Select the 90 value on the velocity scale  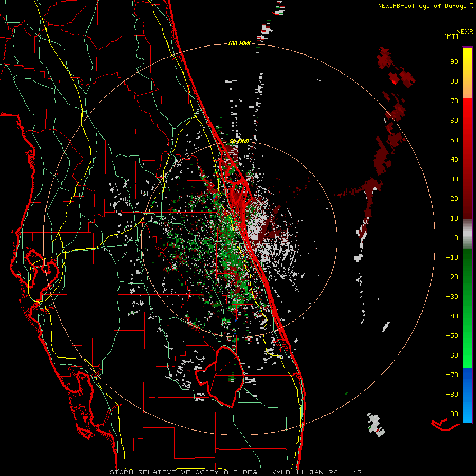tap(454, 62)
